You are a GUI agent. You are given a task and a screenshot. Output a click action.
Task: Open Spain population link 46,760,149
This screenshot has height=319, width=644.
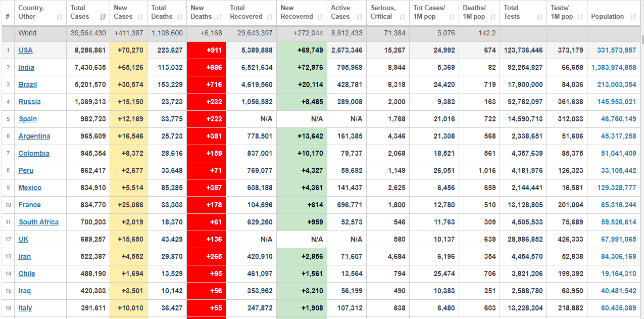pos(619,119)
